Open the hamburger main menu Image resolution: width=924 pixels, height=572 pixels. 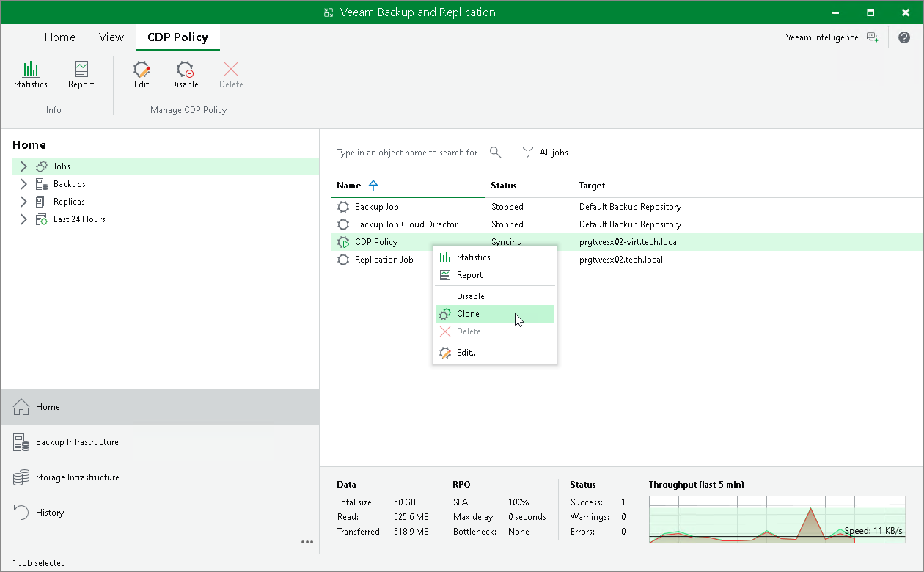[20, 37]
